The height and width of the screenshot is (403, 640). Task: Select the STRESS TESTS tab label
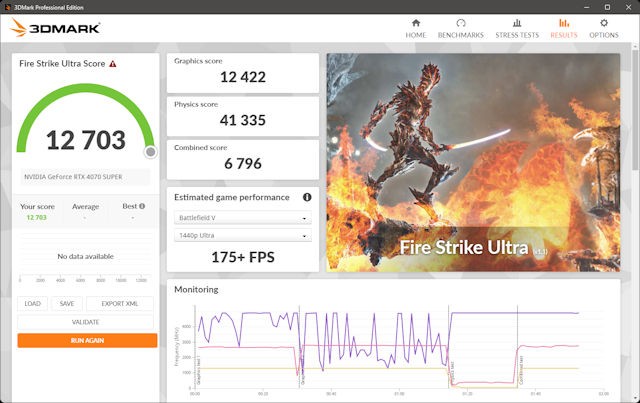517,35
